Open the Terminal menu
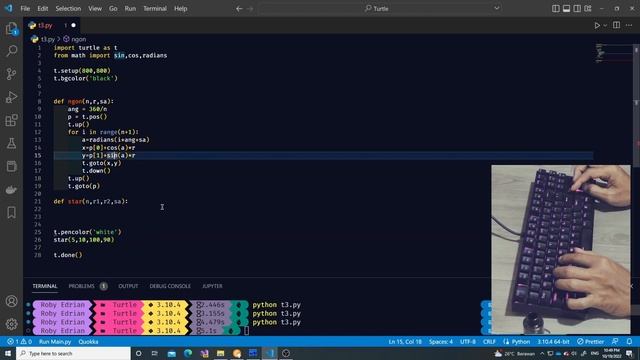This screenshot has width=640, height=360. pyautogui.click(x=155, y=9)
